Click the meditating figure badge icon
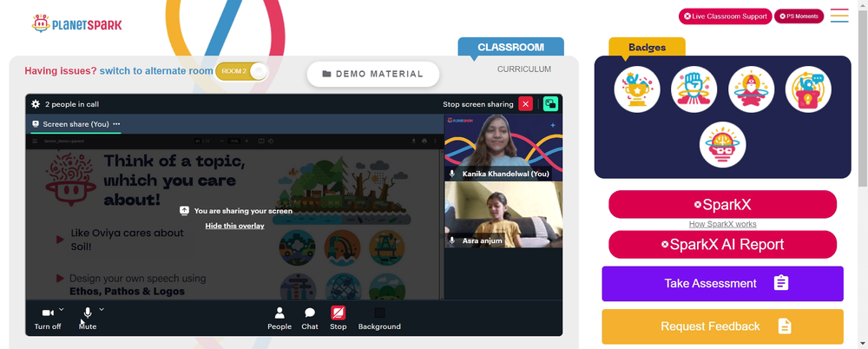 pos(751,89)
